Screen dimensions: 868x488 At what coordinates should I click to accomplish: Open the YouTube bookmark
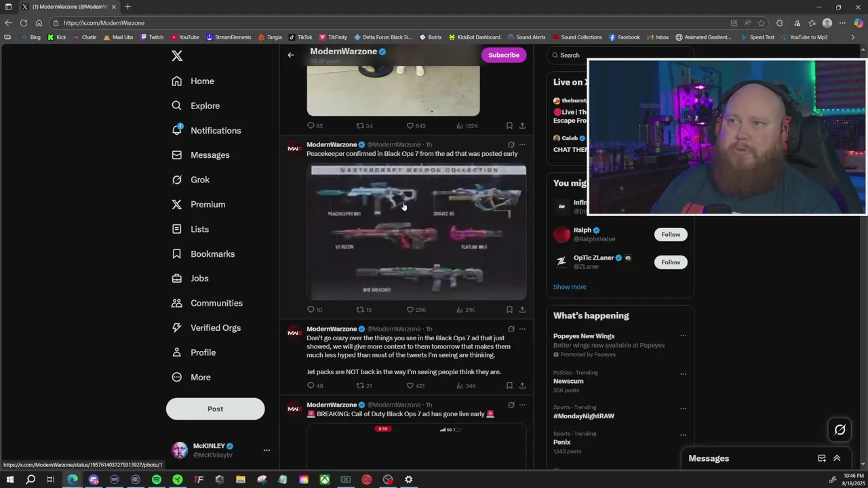click(184, 37)
